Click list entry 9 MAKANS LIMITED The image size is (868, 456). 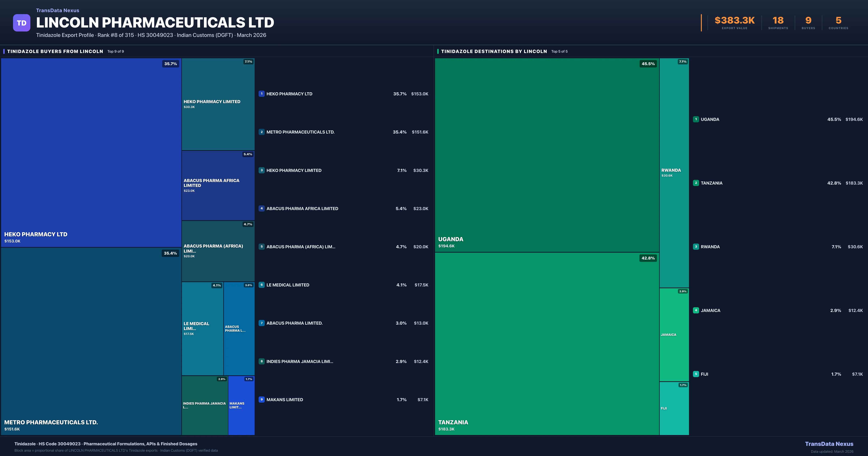pyautogui.click(x=285, y=399)
